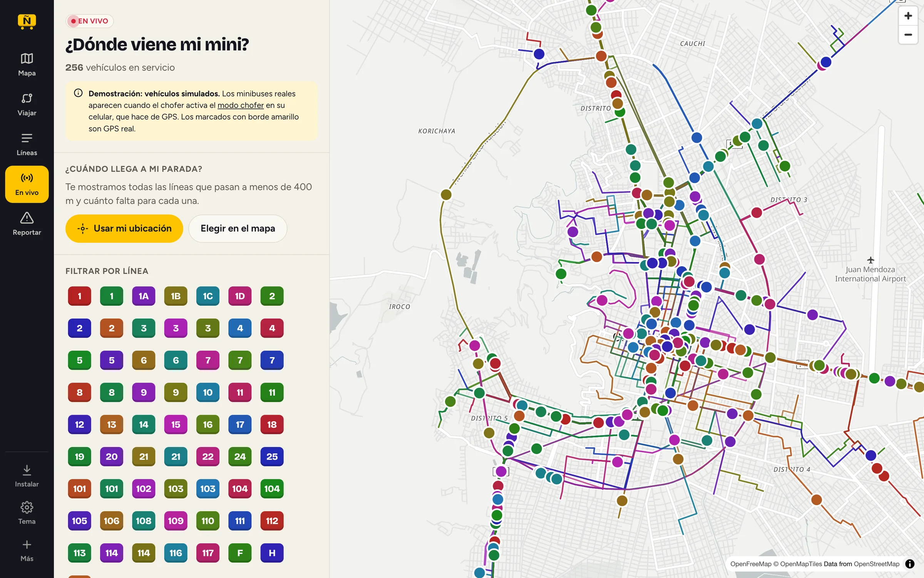Select line 17 chip
Viewport: 924px width, 578px height.
(x=240, y=425)
